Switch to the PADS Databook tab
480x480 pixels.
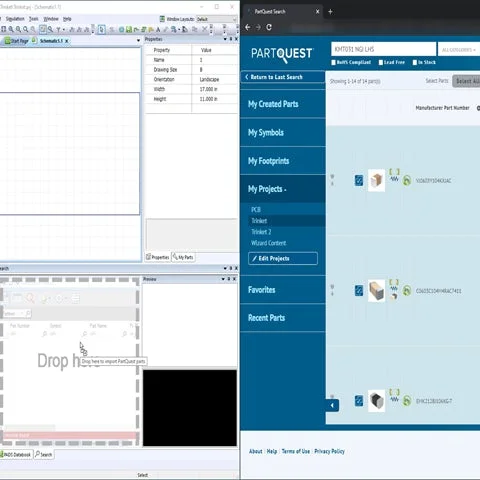(16, 454)
